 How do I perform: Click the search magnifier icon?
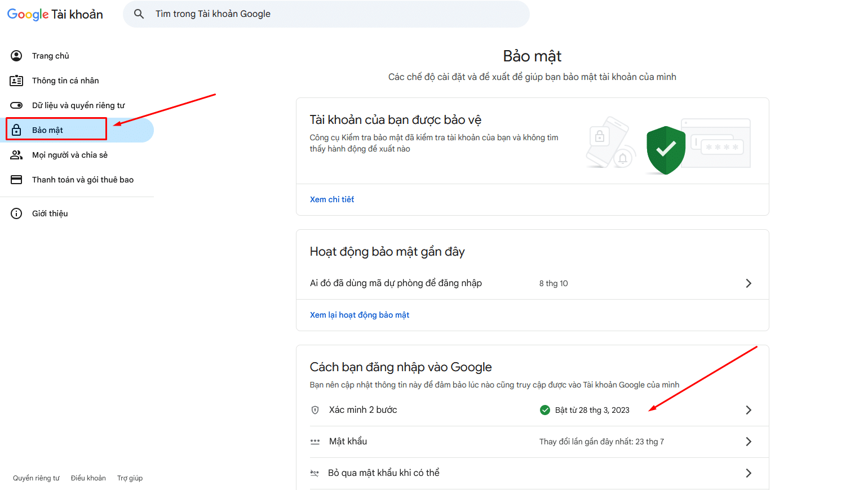coord(139,14)
